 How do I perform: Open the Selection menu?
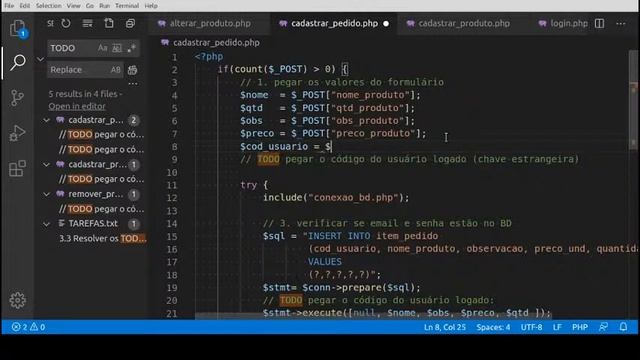click(x=49, y=6)
